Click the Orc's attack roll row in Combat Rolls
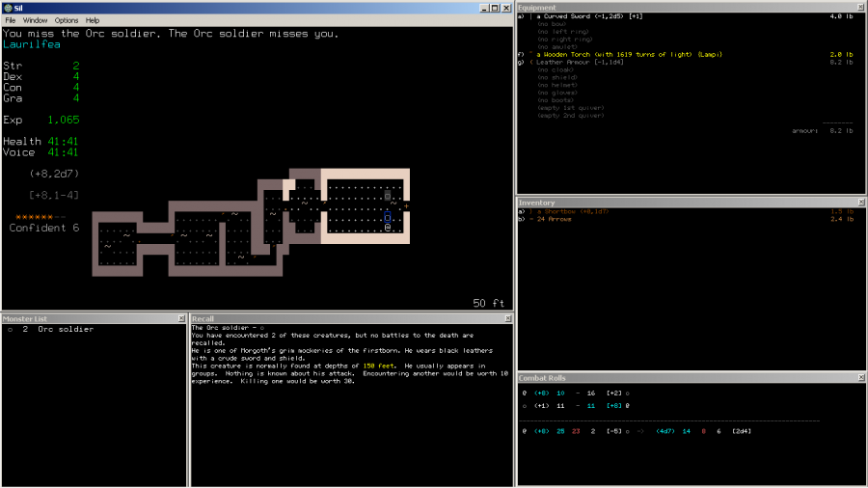Image resolution: width=868 pixels, height=488 pixels. pos(576,406)
